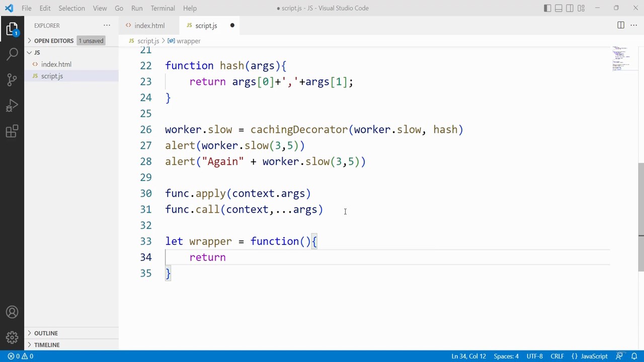Place cursor after return on line 34
The height and width of the screenshot is (362, 644).
click(x=226, y=257)
